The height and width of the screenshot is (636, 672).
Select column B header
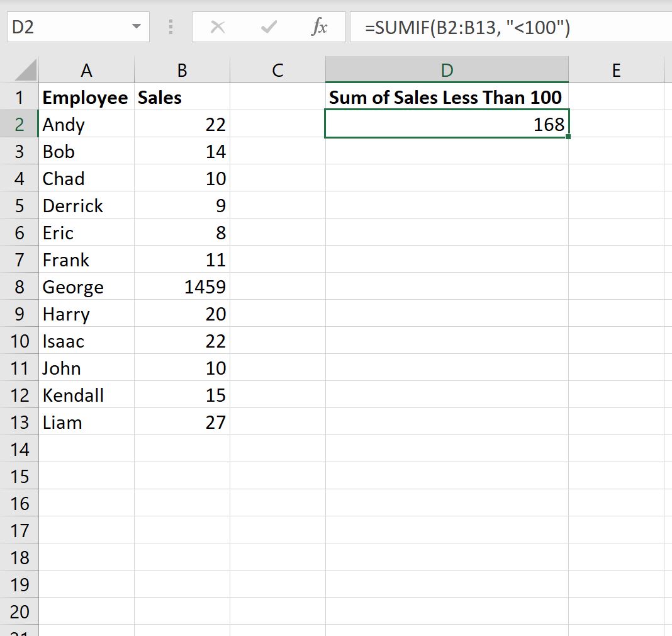(182, 71)
